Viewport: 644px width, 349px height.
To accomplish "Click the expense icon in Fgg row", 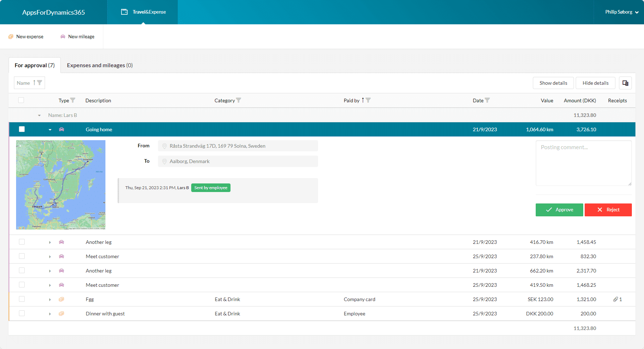I will [x=61, y=299].
